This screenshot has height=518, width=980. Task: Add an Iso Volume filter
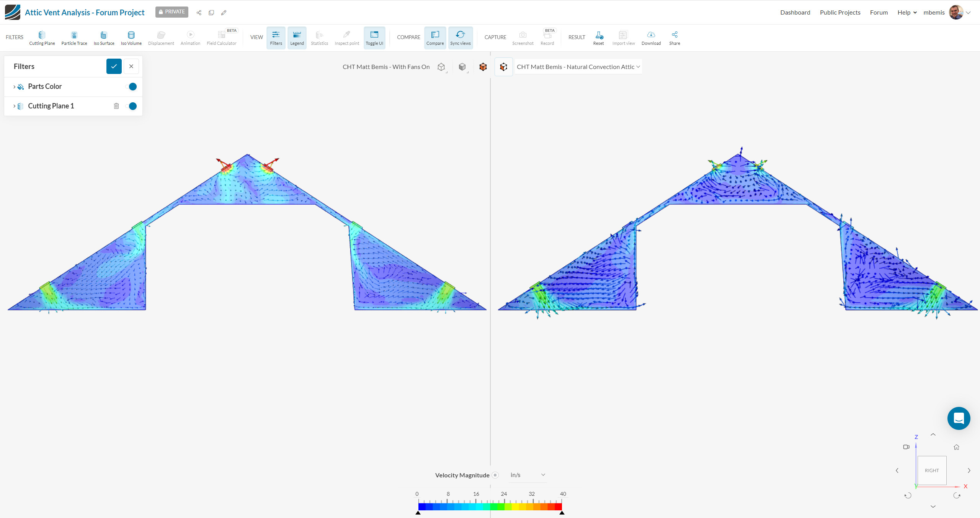point(131,38)
